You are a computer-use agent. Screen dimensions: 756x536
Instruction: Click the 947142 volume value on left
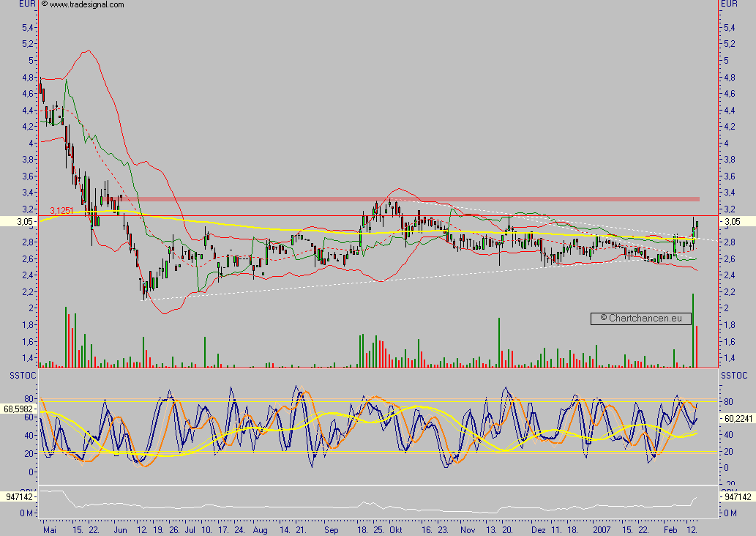[x=19, y=497]
